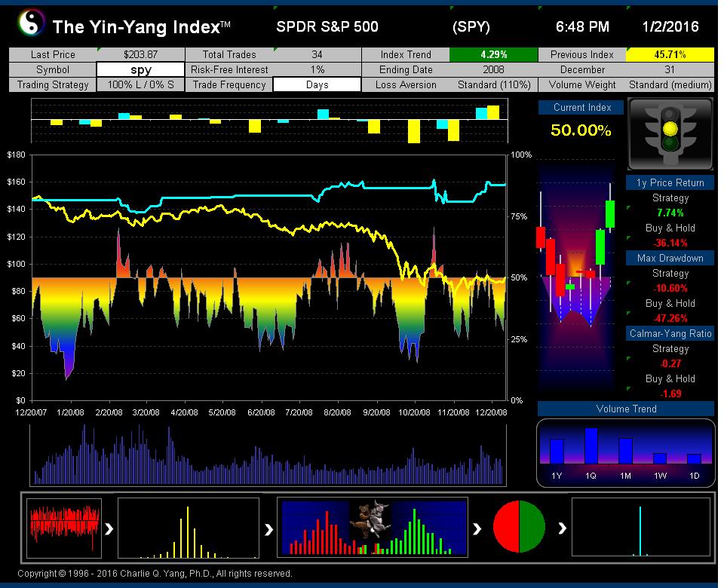Image resolution: width=724 pixels, height=588 pixels.
Task: Click the Strategy Calmar-Yang ratio -0.27
Action: coord(670,363)
